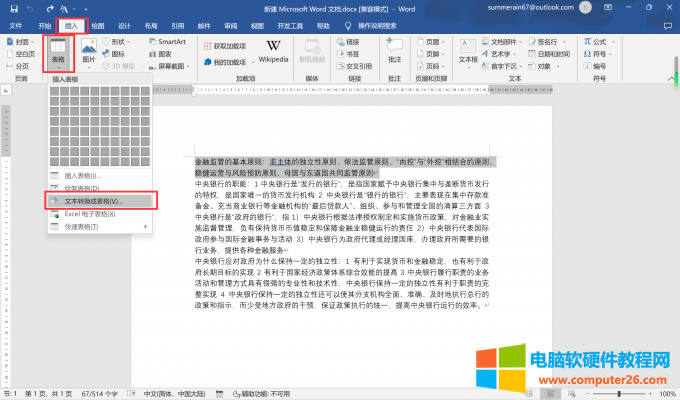
Task: Click the 批注 (Comment) icon
Action: (394, 52)
